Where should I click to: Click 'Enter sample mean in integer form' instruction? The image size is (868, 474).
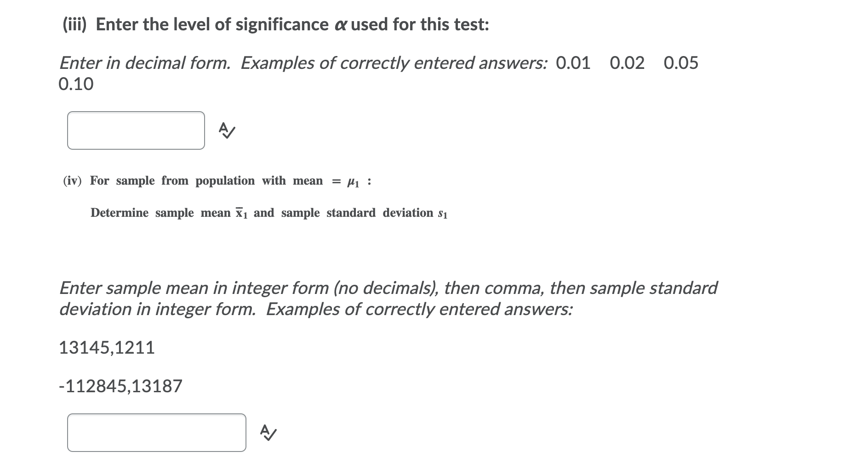388,288
